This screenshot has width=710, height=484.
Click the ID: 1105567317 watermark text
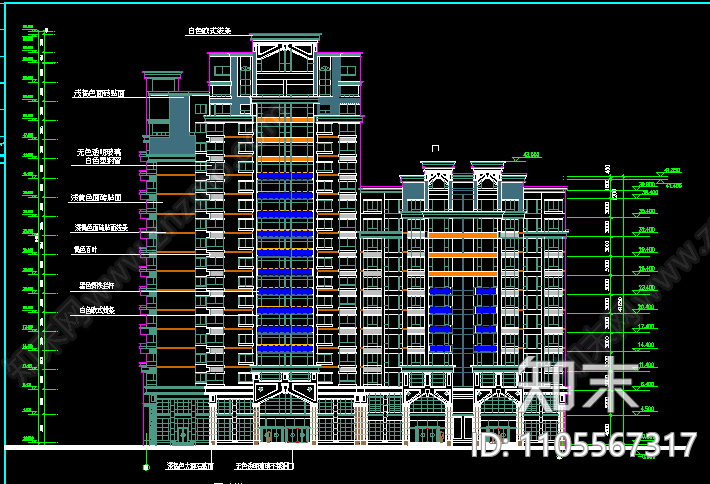[584, 444]
